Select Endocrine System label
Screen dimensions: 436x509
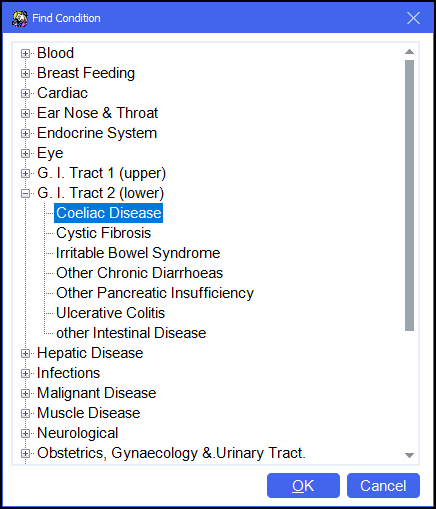(x=97, y=133)
